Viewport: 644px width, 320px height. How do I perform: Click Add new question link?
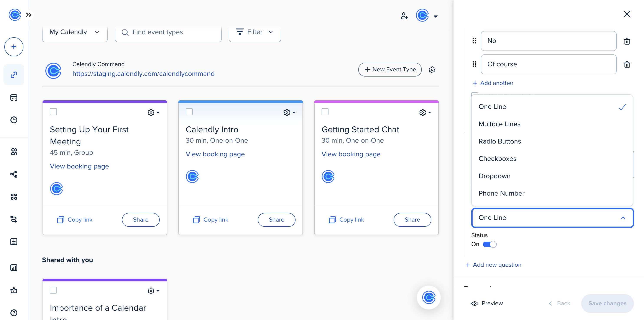click(493, 265)
